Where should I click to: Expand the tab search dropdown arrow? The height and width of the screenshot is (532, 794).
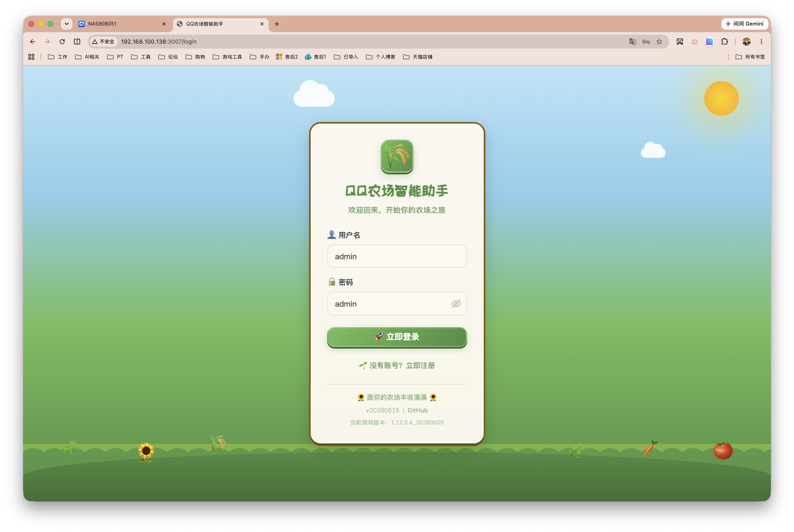tap(67, 24)
